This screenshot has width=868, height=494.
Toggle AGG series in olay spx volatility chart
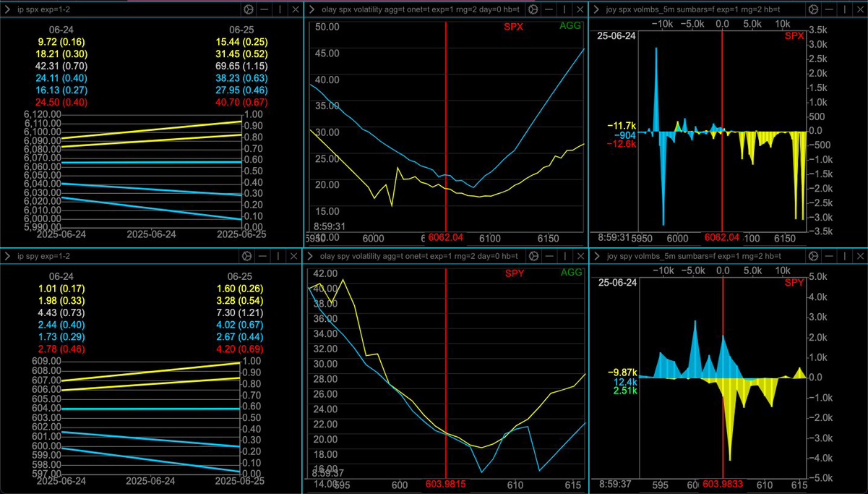(x=570, y=27)
